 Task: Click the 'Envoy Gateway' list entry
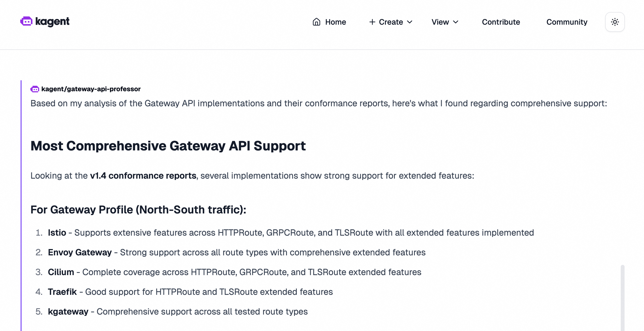[80, 252]
